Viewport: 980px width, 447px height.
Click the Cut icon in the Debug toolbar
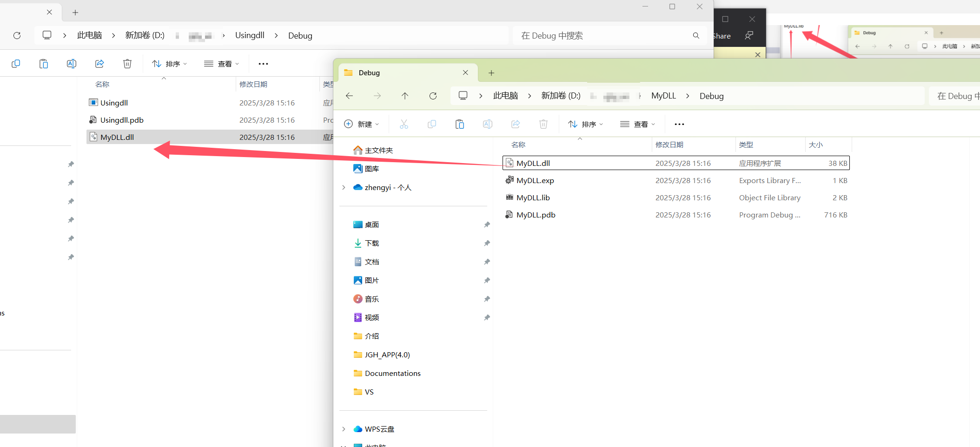pos(404,124)
